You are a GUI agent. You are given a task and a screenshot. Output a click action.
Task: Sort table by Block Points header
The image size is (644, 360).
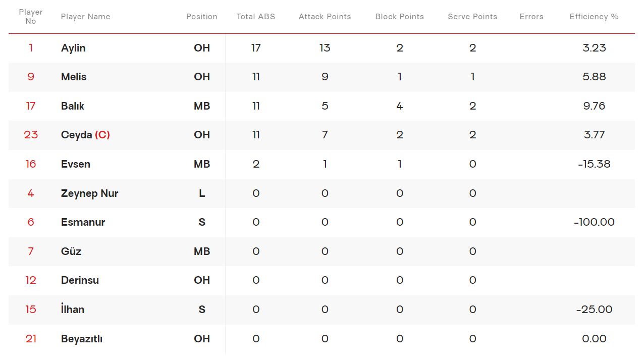coord(399,17)
